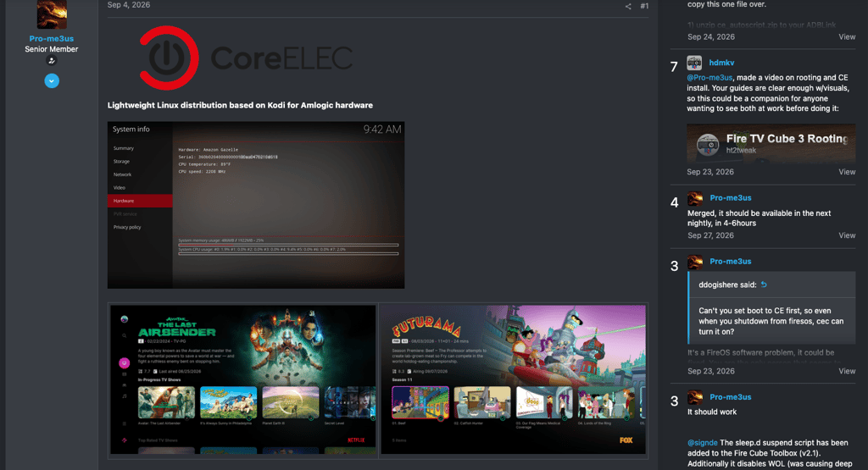Click the share icon beside post #1
This screenshot has height=470, width=868.
click(x=628, y=6)
